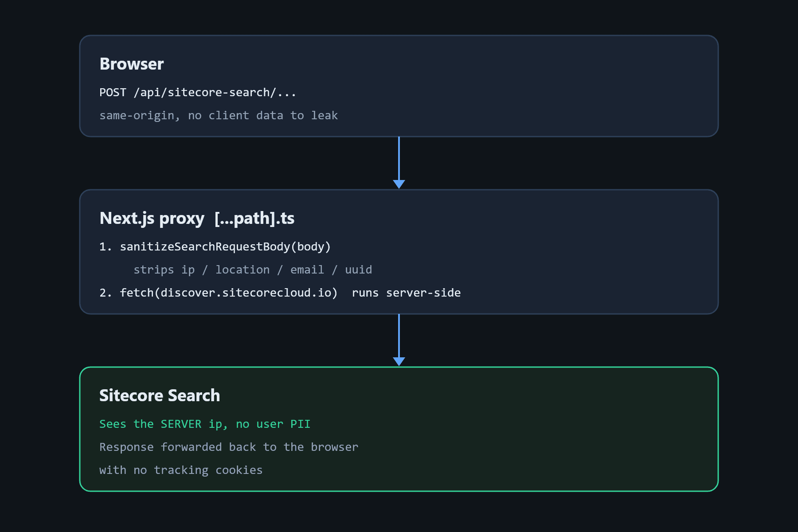Select 'Response forwarded back to the browser' line
This screenshot has width=798, height=532.
pyautogui.click(x=229, y=447)
